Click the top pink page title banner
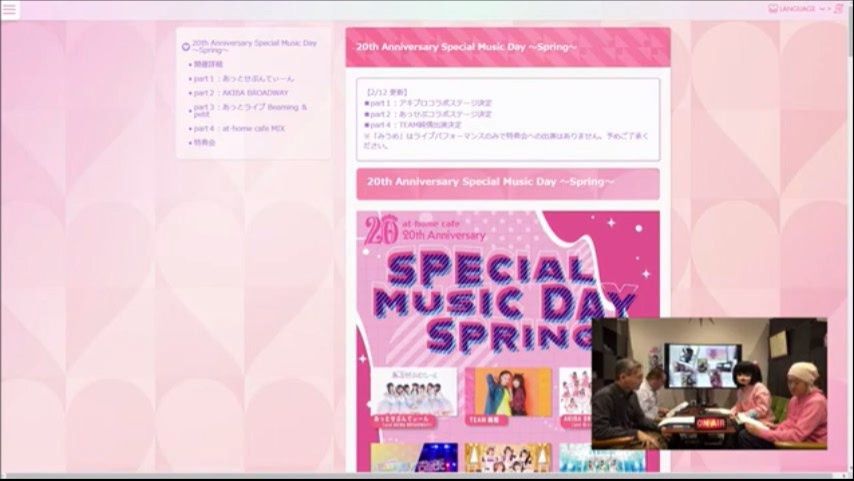 tap(508, 47)
